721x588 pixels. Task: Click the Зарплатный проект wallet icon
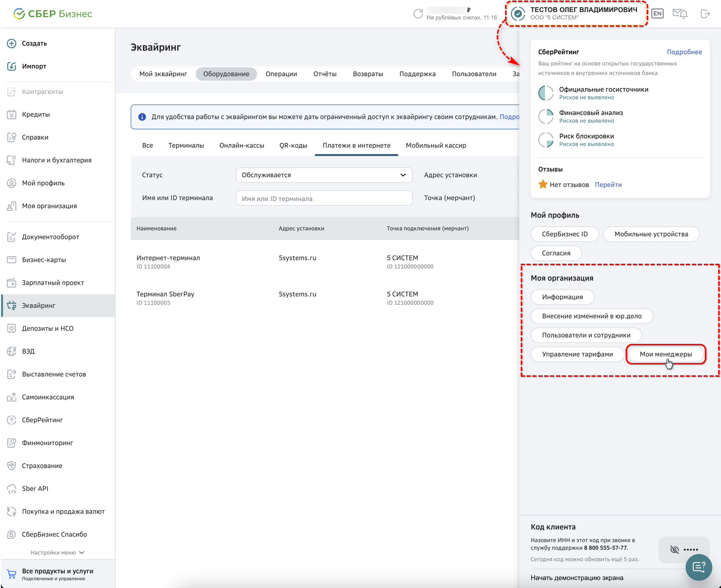click(x=11, y=283)
